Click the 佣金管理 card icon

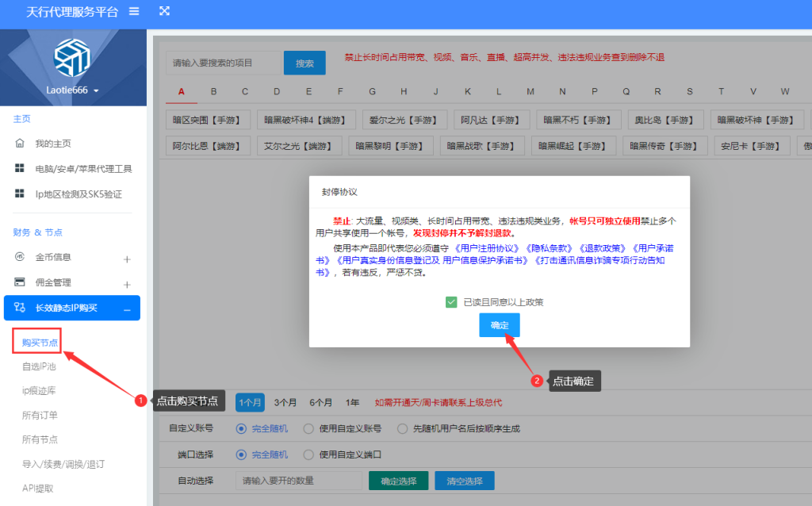pyautogui.click(x=20, y=282)
